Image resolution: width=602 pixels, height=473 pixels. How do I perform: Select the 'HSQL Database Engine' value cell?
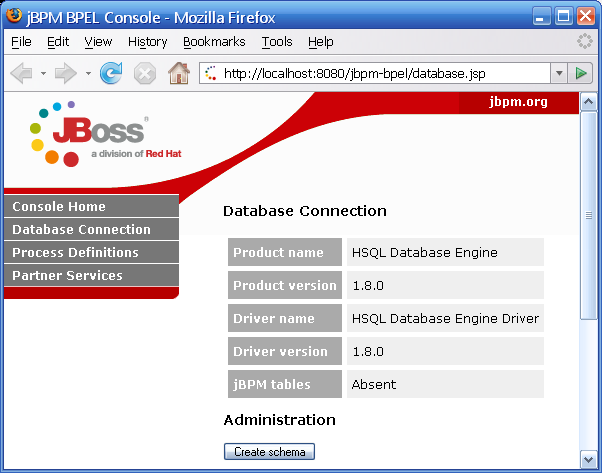pyautogui.click(x=445, y=252)
